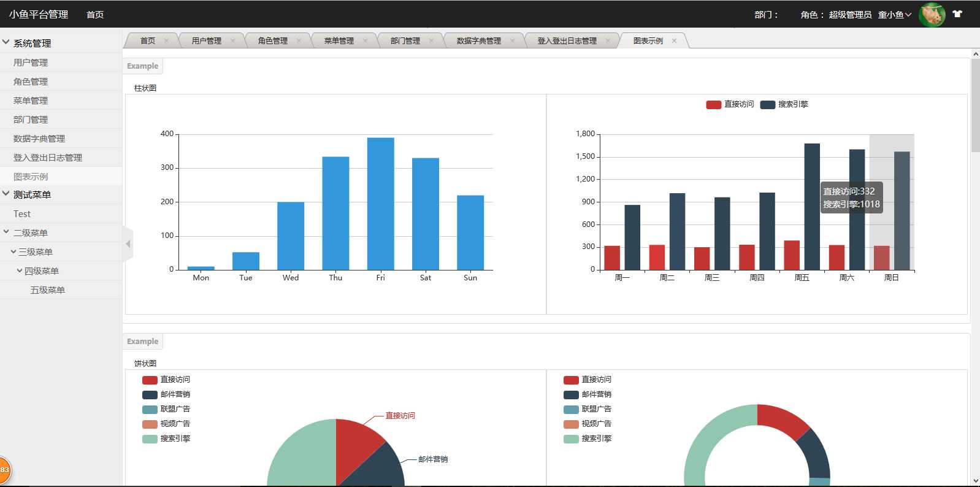Click the orange badge at bottom-left corner
Image resolution: width=980 pixels, height=487 pixels.
pyautogui.click(x=4, y=470)
